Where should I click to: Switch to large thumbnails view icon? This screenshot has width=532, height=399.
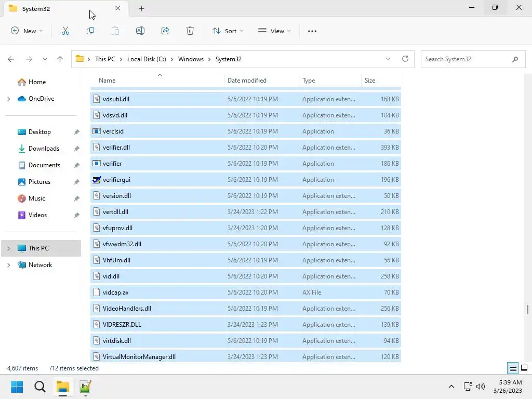(x=524, y=368)
